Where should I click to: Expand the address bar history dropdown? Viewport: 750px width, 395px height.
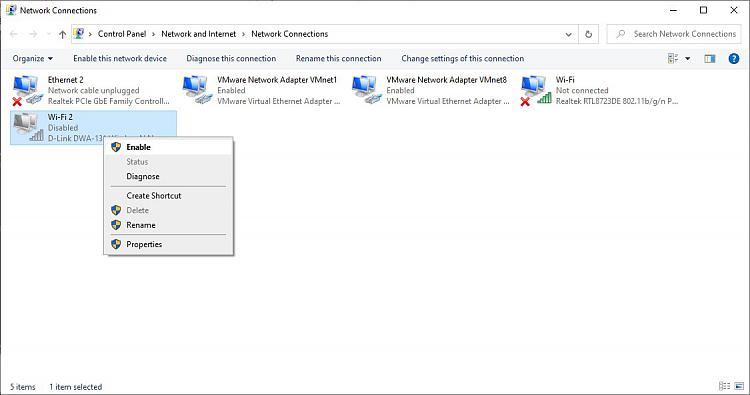[x=568, y=34]
